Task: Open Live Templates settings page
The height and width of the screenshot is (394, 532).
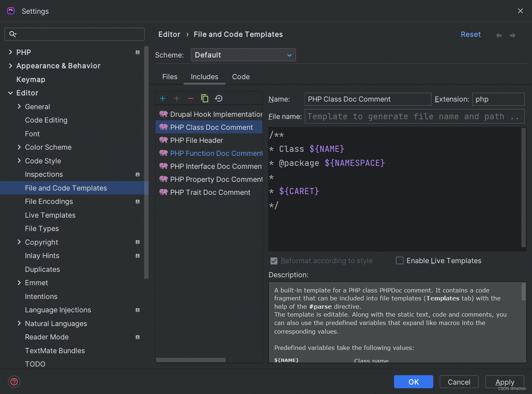Action: click(50, 215)
